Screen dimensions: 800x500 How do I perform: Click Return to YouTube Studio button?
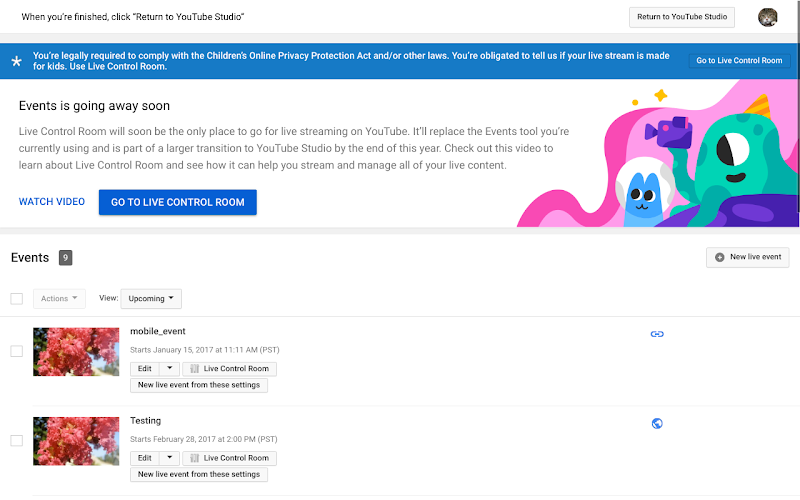tap(682, 17)
